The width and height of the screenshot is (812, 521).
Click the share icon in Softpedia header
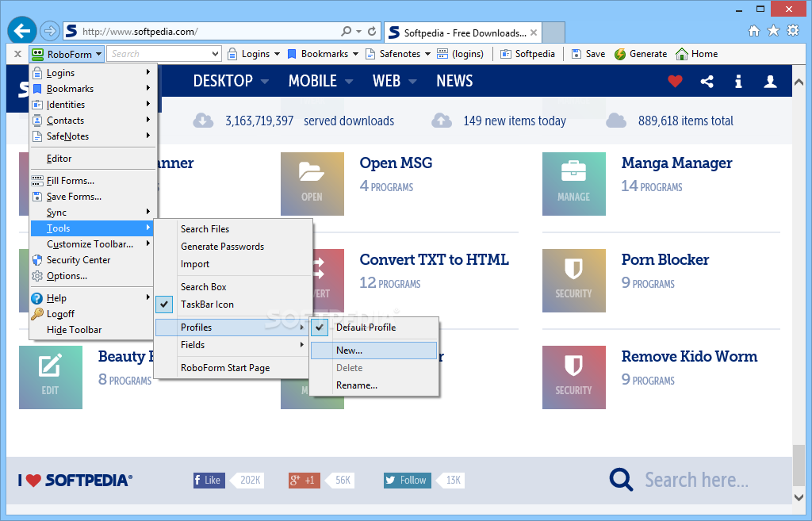pyautogui.click(x=707, y=82)
